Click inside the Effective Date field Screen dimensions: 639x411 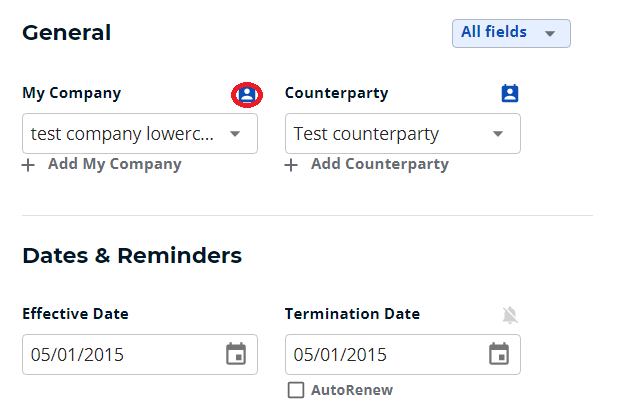pyautogui.click(x=140, y=354)
